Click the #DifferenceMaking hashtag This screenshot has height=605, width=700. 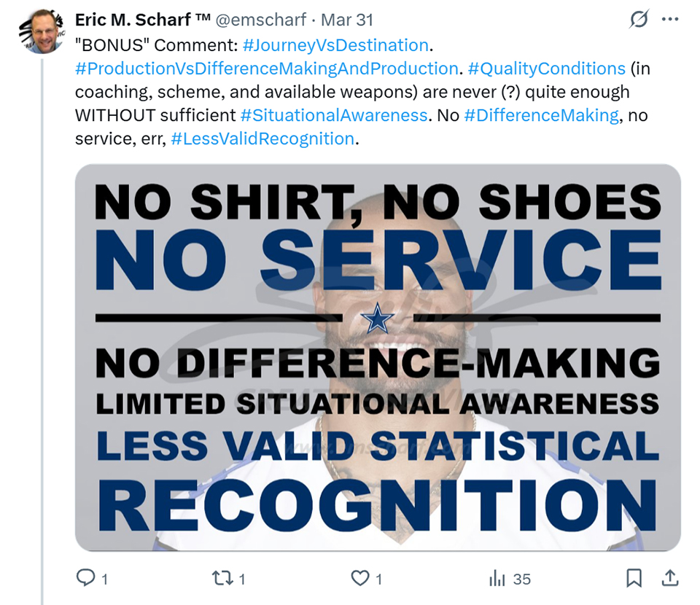pos(542,116)
